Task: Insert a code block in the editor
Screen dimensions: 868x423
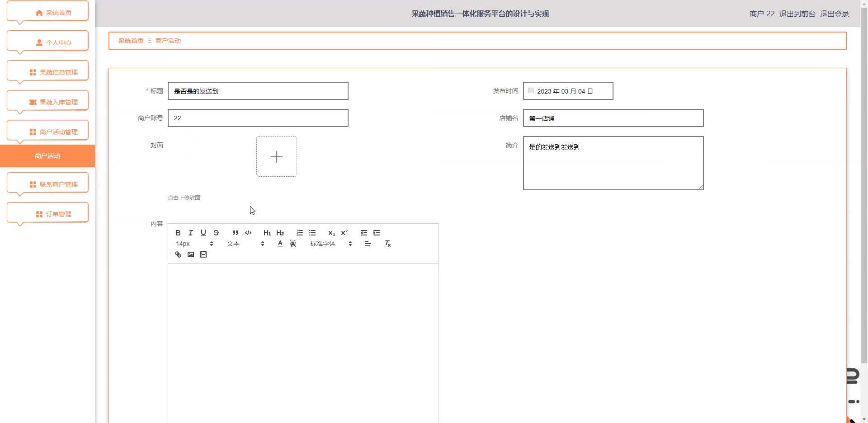Action: tap(248, 233)
